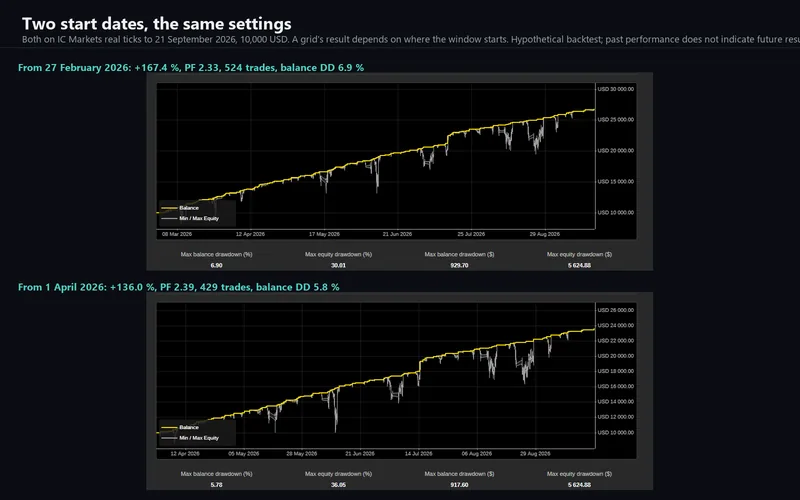Click "29 Aug 2026" on the bottom chart
800x500 pixels.
[x=535, y=454]
